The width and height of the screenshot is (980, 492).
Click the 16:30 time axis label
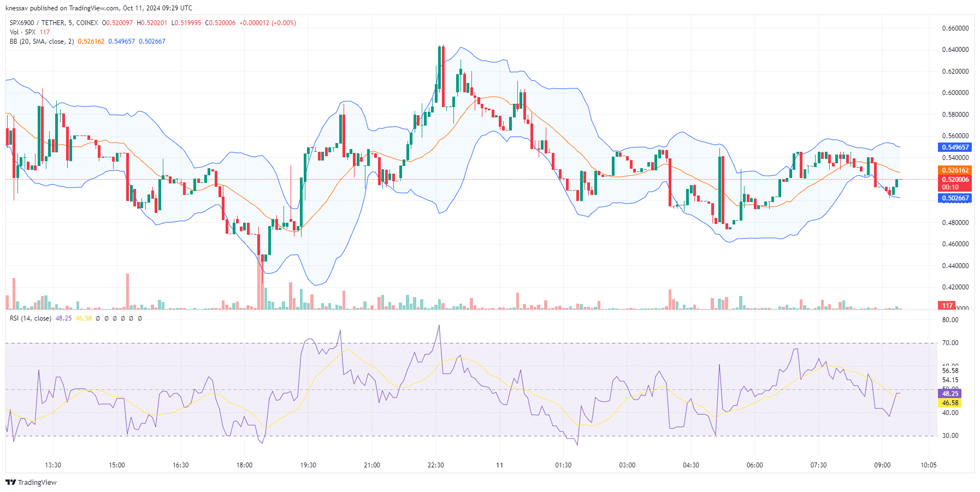pos(181,465)
